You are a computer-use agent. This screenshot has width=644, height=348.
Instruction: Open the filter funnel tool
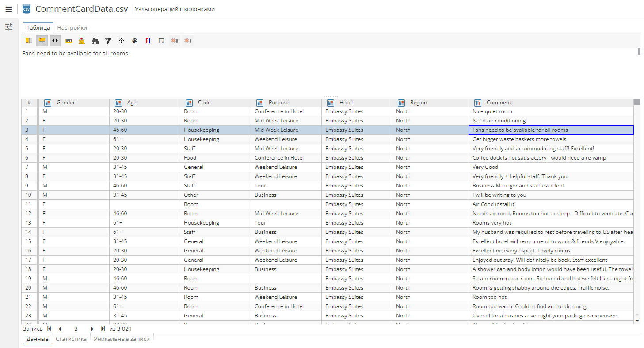[x=108, y=41]
